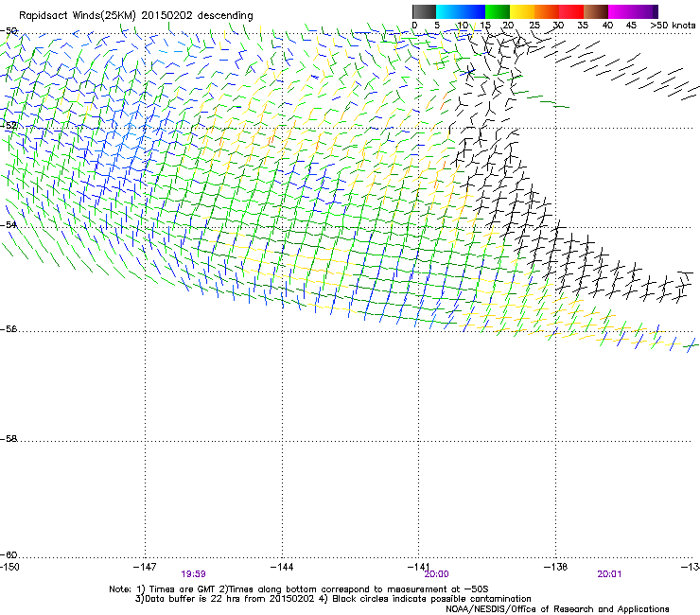700x615 pixels.
Task: Click the yellow 20-25 knots legend swatch
Action: pyautogui.click(x=522, y=11)
